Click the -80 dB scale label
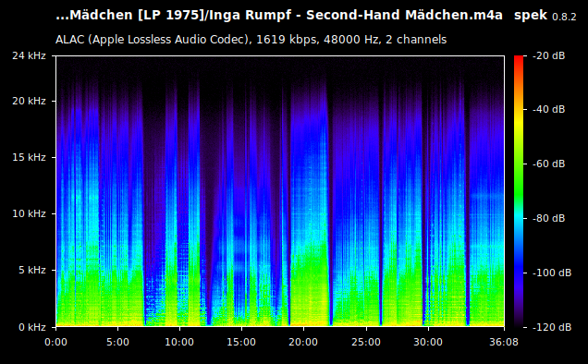588x364 pixels. (x=548, y=218)
